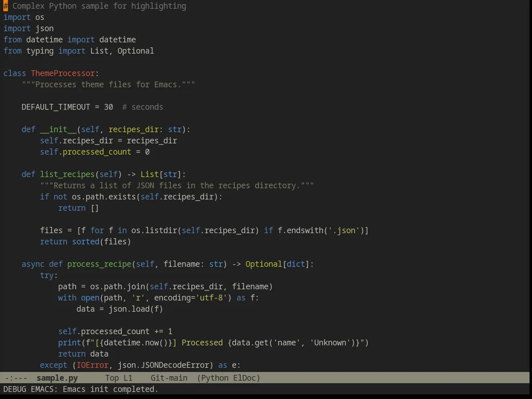Click the 'sorted(files)' return expression
Viewport: 532px width, 399px height.
tap(101, 241)
